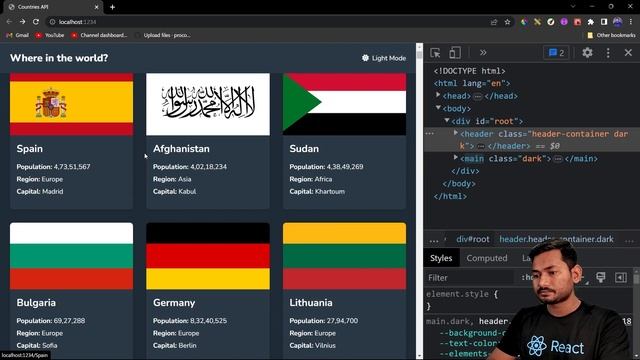
Task: Select the Lithuania country name
Action: click(x=311, y=303)
